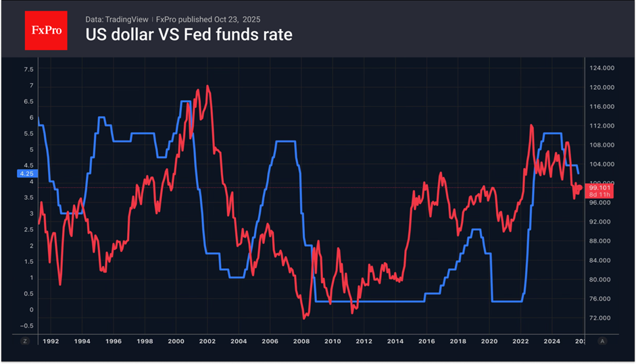Image resolution: width=636 pixels, height=364 pixels.
Task: Select the 2008 year on the time axis
Action: (x=301, y=341)
